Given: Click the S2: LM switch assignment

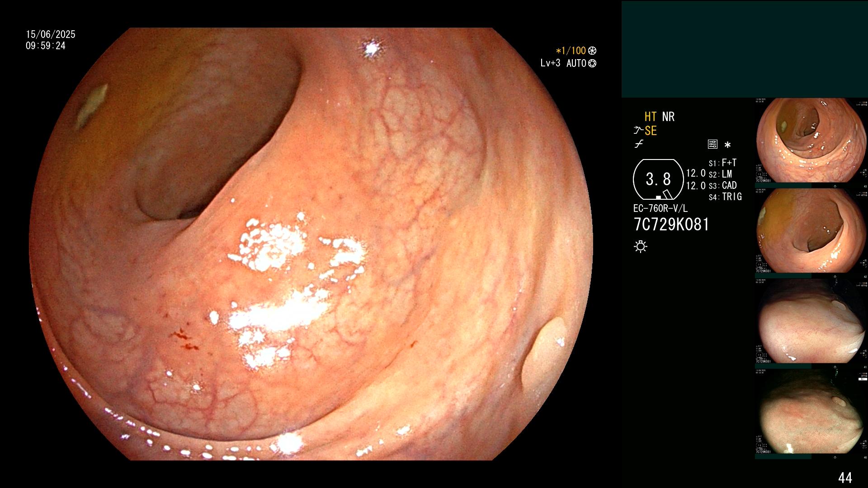Looking at the screenshot, I should pos(720,174).
